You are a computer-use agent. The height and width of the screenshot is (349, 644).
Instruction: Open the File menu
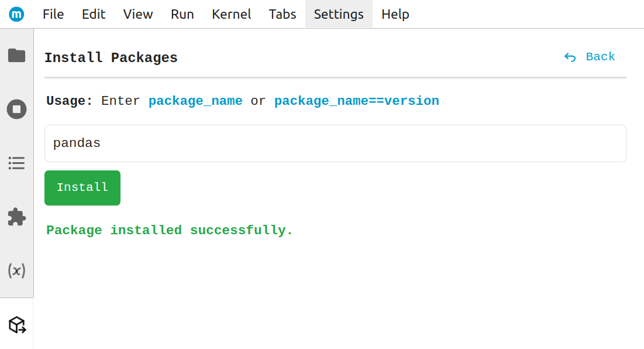click(53, 14)
